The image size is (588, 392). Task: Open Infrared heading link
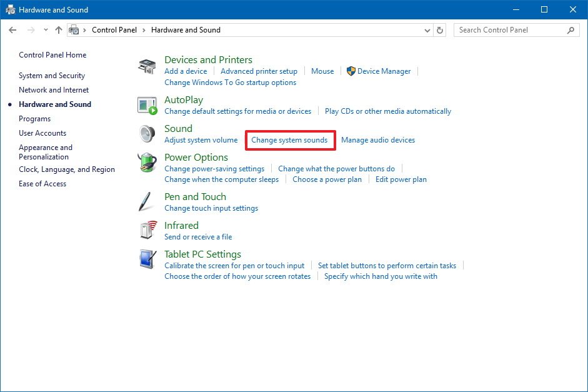click(x=181, y=225)
